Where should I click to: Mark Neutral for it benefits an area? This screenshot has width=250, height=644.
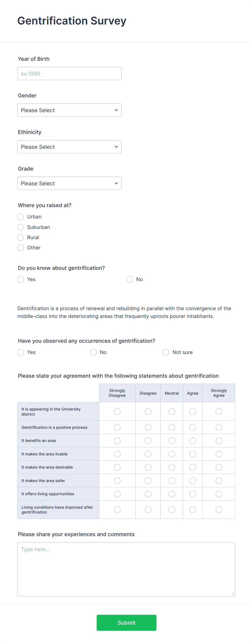click(x=172, y=441)
